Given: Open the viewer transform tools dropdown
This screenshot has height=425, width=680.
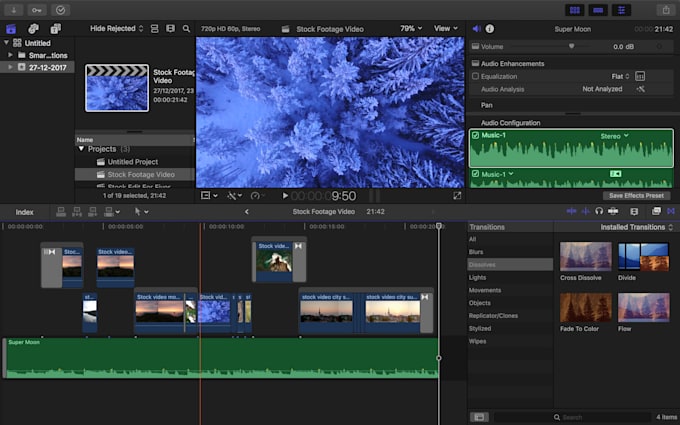Looking at the screenshot, I should pos(209,196).
